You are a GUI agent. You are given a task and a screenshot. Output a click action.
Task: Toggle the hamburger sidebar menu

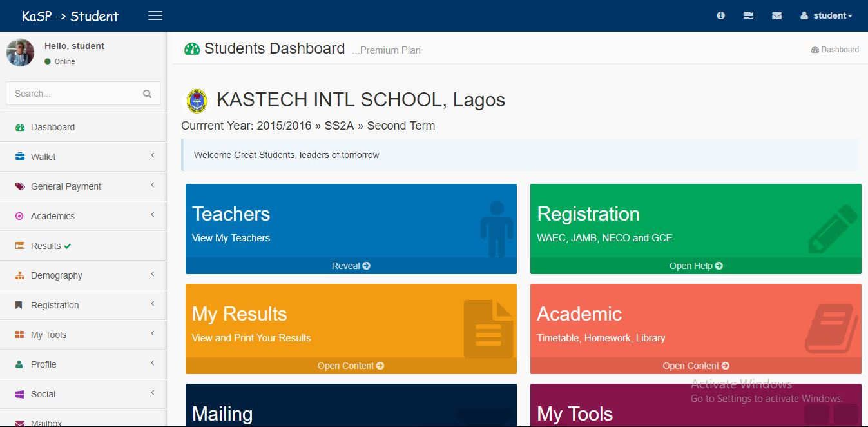click(x=155, y=15)
